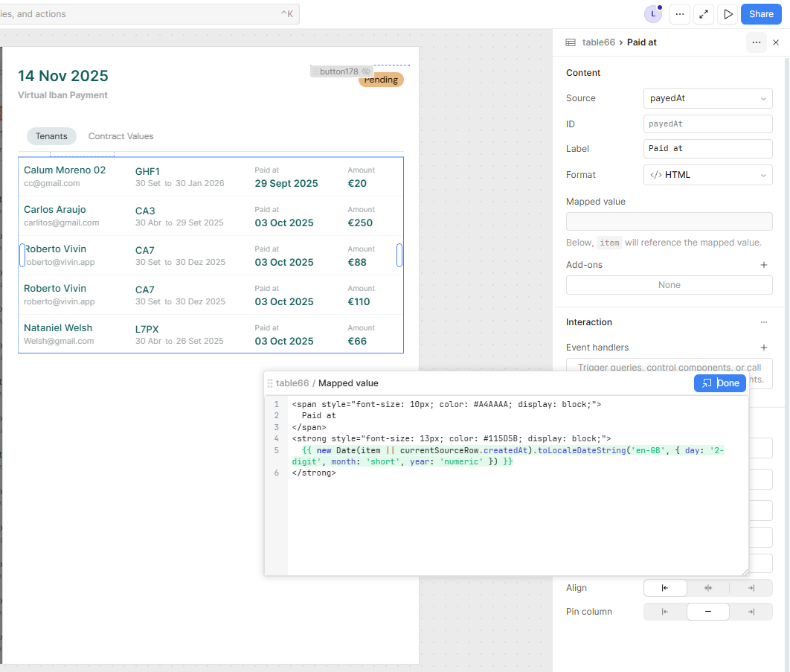790x672 pixels.
Task: Add a new event handler with the plus icon
Action: 763,348
